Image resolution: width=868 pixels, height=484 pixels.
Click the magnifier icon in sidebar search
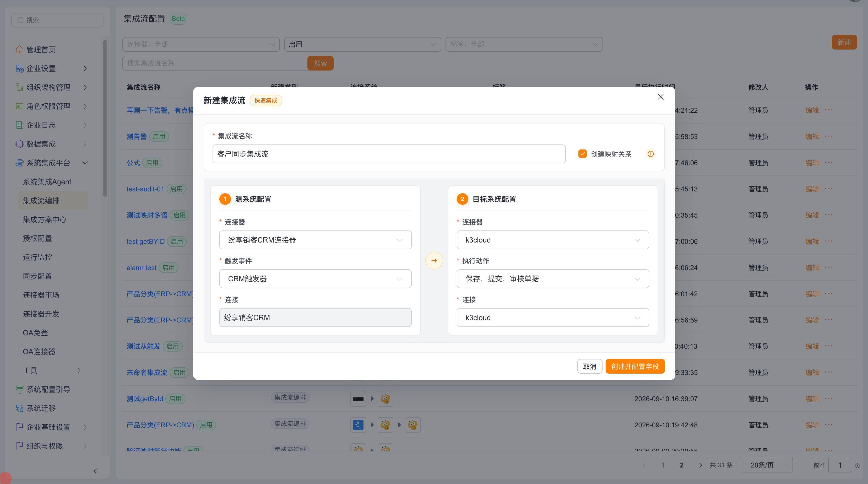20,20
